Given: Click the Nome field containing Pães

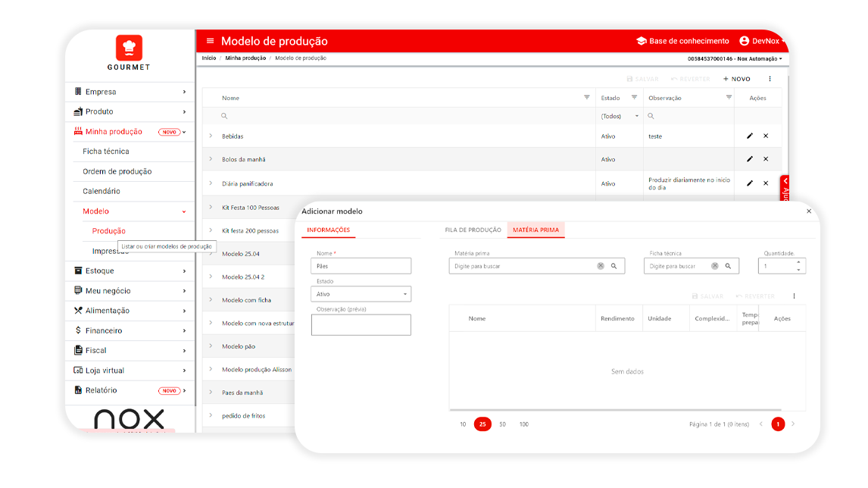Looking at the screenshot, I should tap(361, 267).
